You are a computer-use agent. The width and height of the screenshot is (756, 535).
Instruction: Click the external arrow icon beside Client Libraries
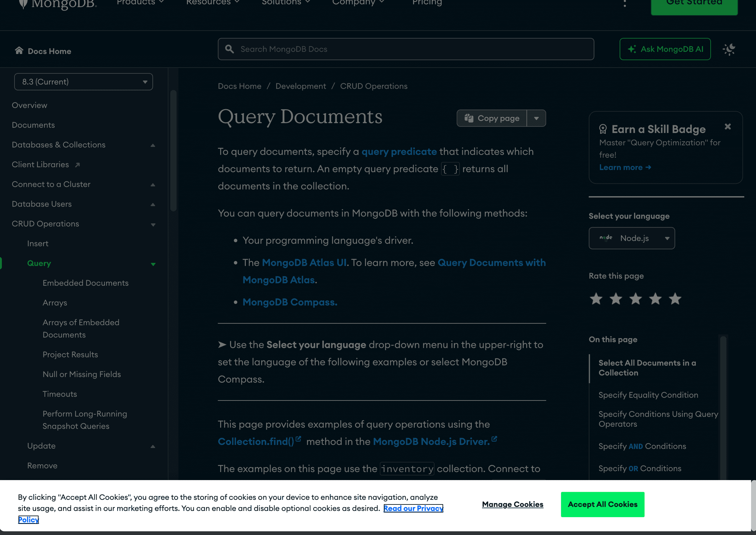77,165
